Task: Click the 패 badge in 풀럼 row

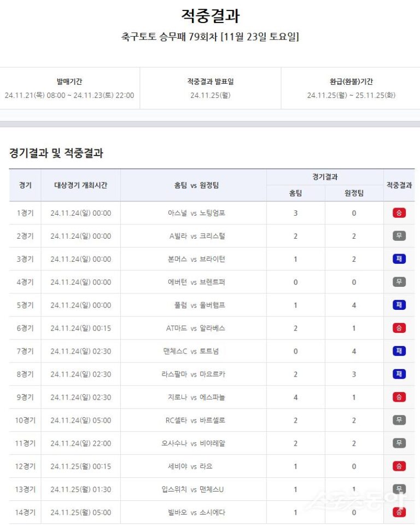Action: (399, 305)
